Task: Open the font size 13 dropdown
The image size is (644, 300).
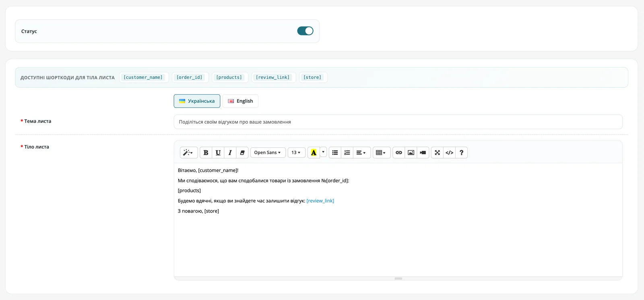Action: pyautogui.click(x=296, y=153)
